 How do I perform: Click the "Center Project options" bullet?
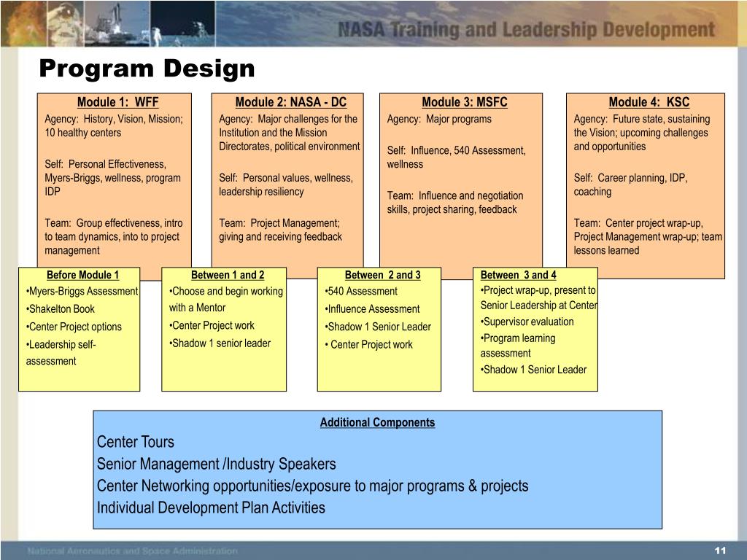pyautogui.click(x=74, y=327)
